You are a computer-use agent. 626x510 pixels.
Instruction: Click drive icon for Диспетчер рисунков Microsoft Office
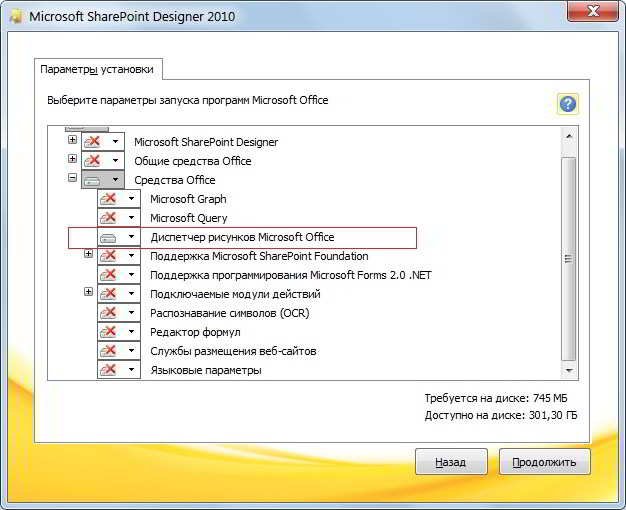(x=109, y=237)
